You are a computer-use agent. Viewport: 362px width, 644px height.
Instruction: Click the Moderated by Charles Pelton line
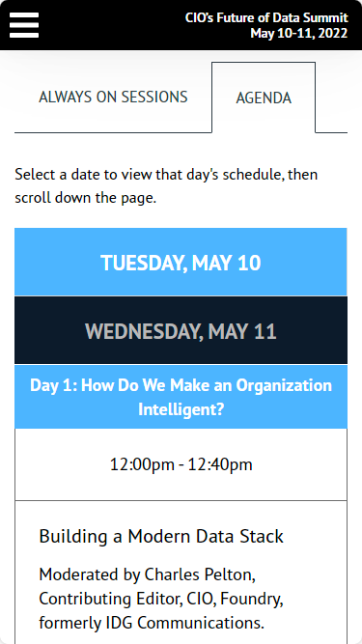coord(148,574)
